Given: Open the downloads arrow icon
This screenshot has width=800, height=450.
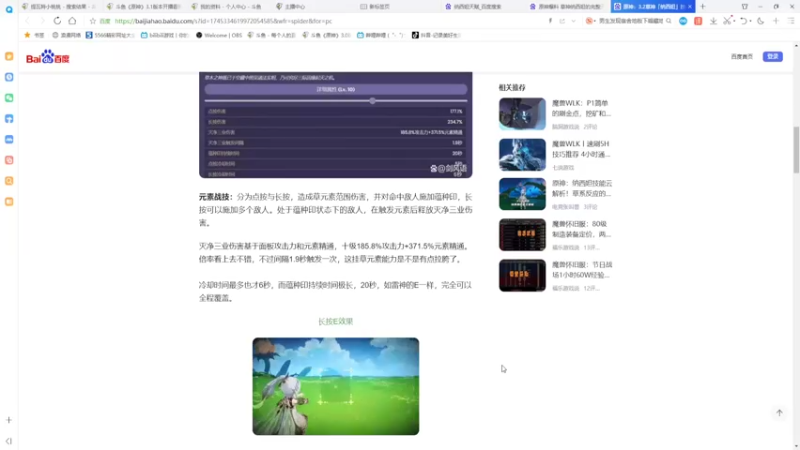Looking at the screenshot, I should click(x=713, y=21).
